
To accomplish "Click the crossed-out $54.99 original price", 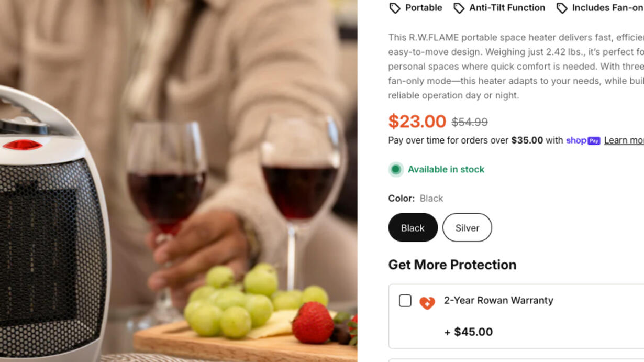I will pyautogui.click(x=470, y=122).
